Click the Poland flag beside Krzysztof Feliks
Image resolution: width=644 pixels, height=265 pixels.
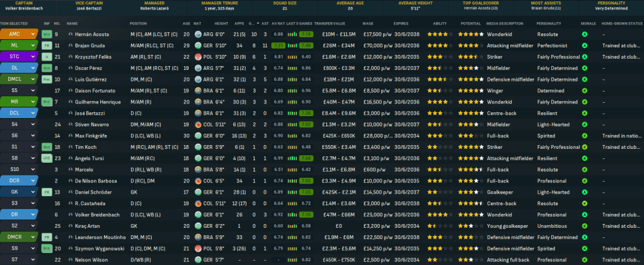(198, 57)
